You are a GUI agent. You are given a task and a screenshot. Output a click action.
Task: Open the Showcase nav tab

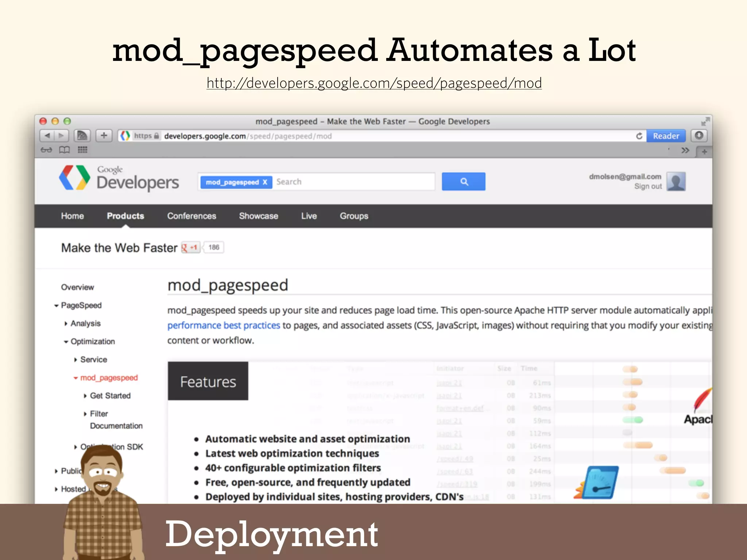click(259, 216)
